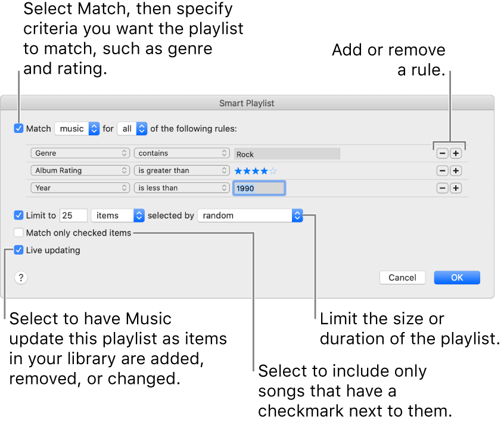This screenshot has height=425, width=504.
Task: Change the contains condition dropdown
Action: pyautogui.click(x=182, y=153)
